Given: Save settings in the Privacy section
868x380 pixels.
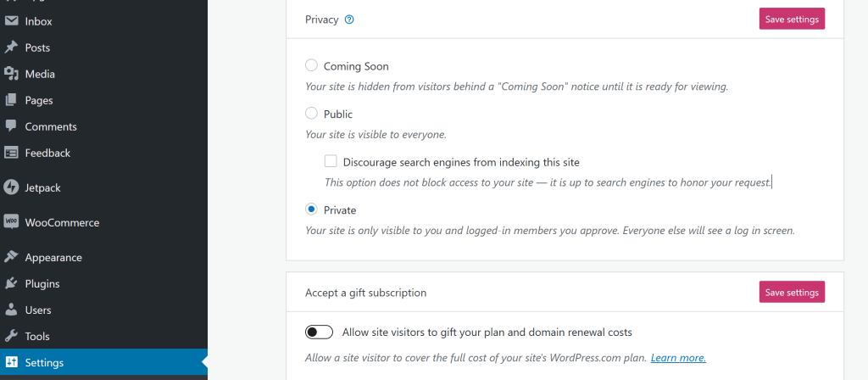Looking at the screenshot, I should pos(791,20).
